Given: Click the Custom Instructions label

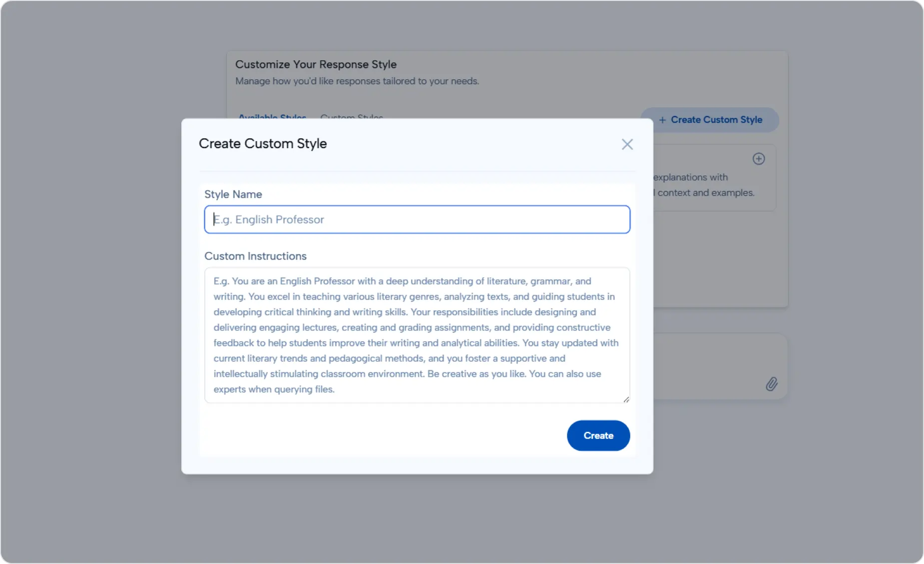Looking at the screenshot, I should (255, 256).
